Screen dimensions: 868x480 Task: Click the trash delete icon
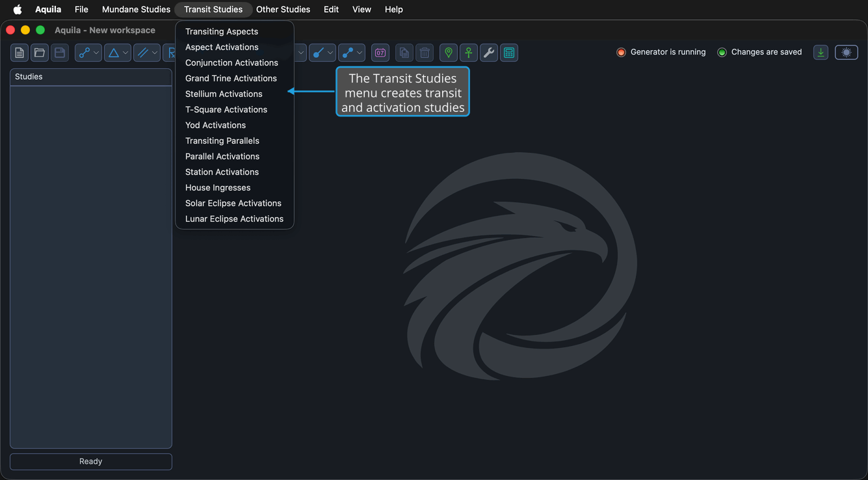coord(425,53)
